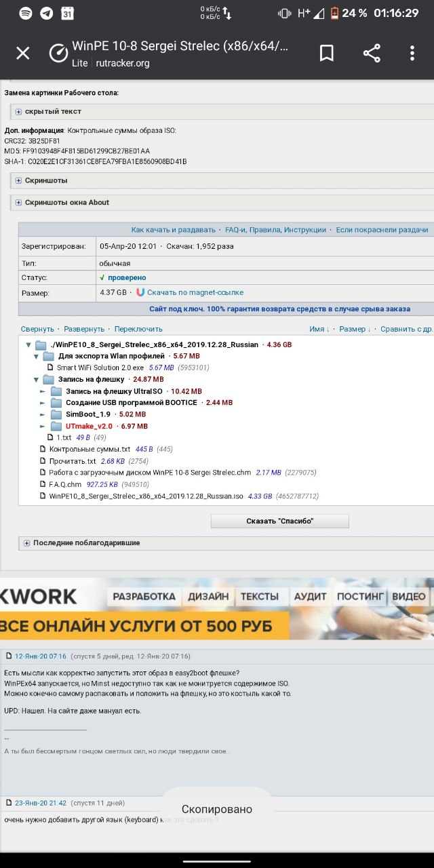Click the 'проверено' status text
This screenshot has height=868, width=434.
127,277
